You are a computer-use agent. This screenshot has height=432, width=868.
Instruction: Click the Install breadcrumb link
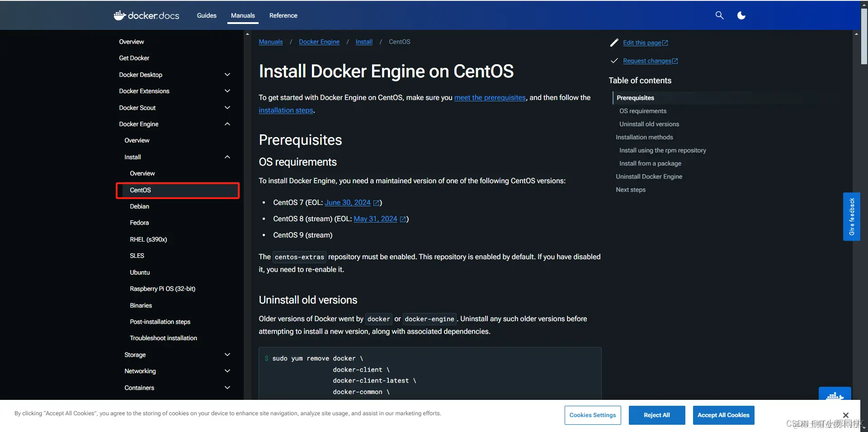coord(364,42)
